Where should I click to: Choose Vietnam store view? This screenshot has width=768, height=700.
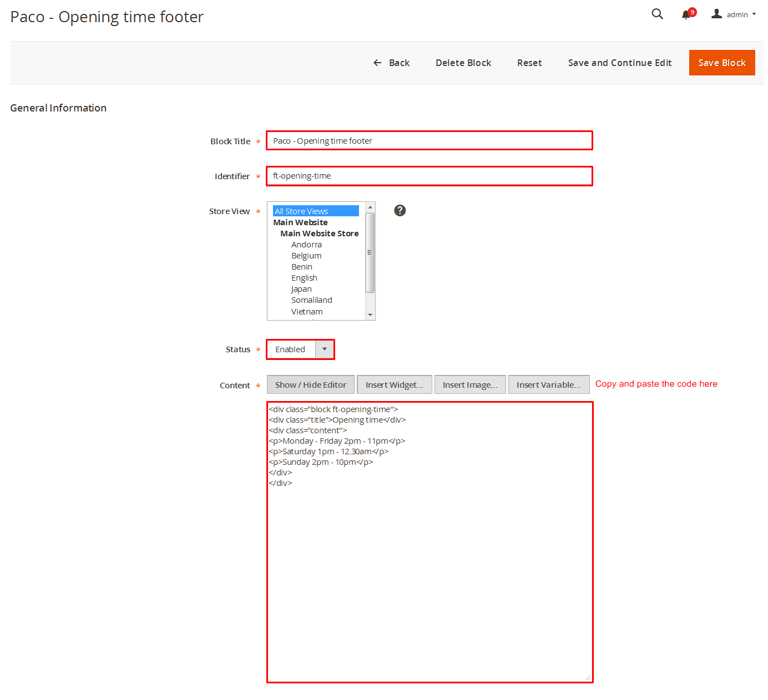(x=307, y=312)
